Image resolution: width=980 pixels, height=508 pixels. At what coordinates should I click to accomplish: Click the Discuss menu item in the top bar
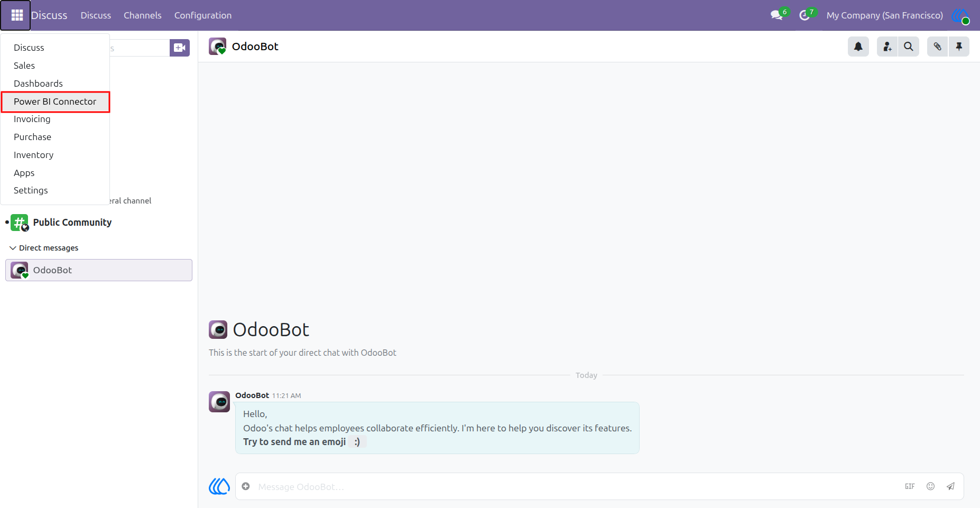pyautogui.click(x=96, y=15)
